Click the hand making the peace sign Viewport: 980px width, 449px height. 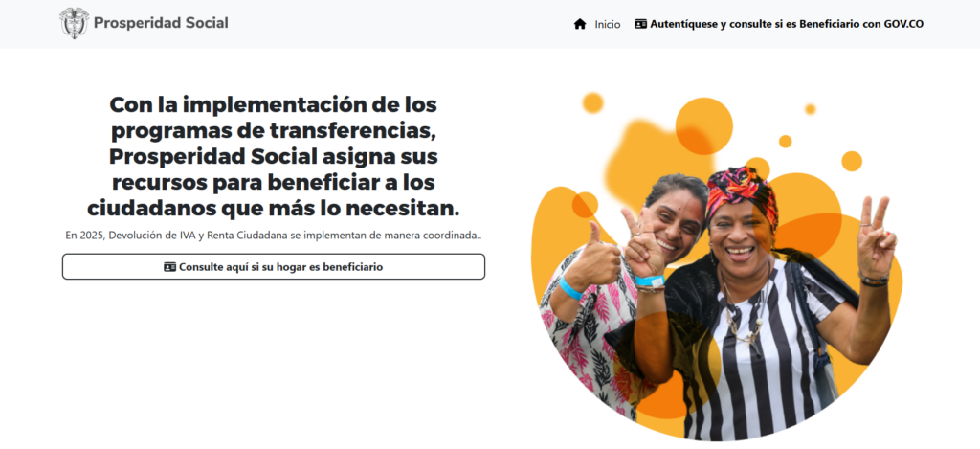click(x=876, y=237)
